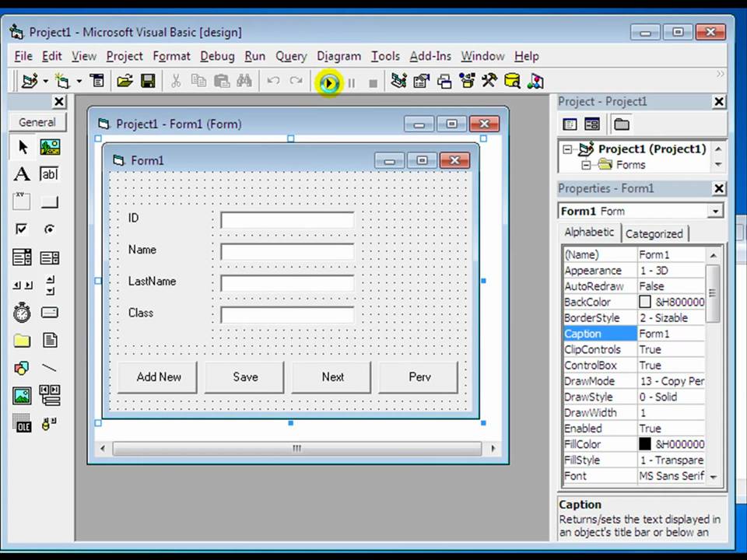
Task: Switch to the Categorized properties tab
Action: coord(654,233)
